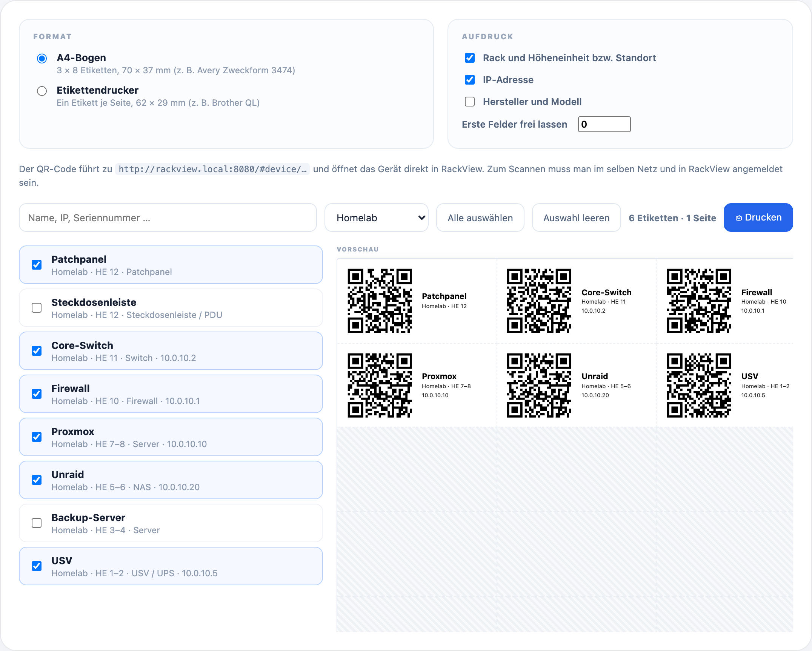Image resolution: width=812 pixels, height=651 pixels.
Task: Click the Patchpanel QR code preview
Action: [380, 301]
